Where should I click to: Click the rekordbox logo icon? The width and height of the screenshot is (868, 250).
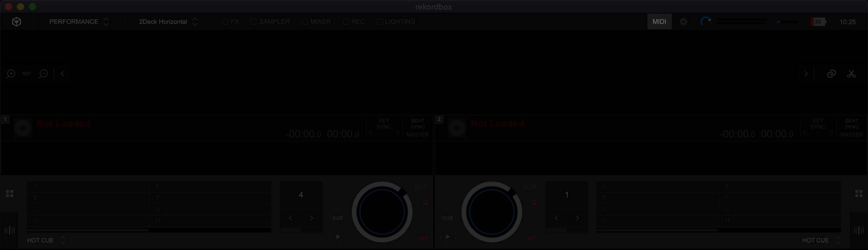tap(16, 22)
